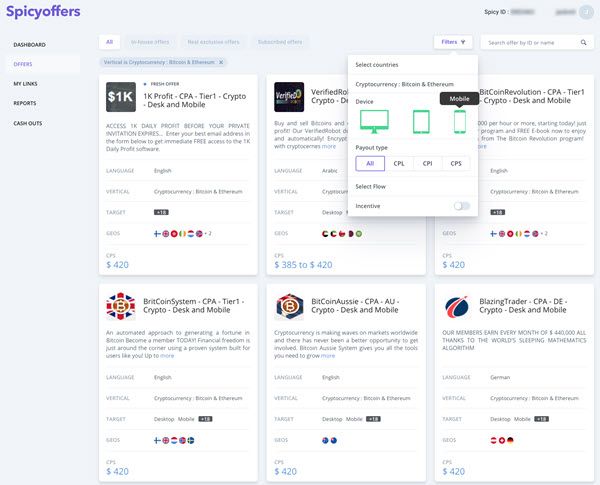The image size is (600, 485).
Task: Remove the Cryptocurrency vertical filter chip
Action: click(x=221, y=62)
